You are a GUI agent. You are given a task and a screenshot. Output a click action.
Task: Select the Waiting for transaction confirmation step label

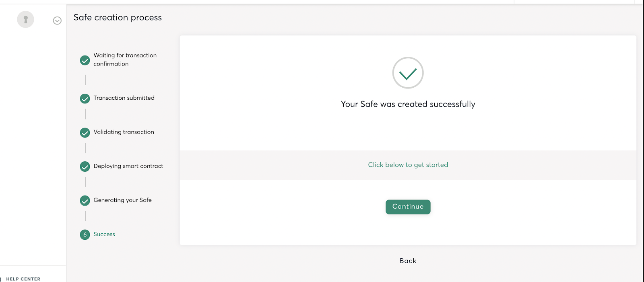tap(125, 60)
